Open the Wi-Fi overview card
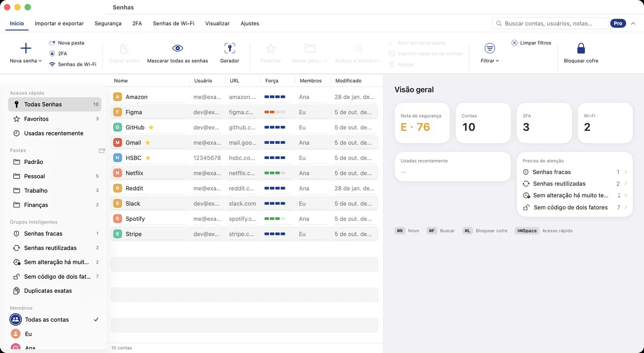Viewport: 644px width, 353px height. tap(605, 123)
